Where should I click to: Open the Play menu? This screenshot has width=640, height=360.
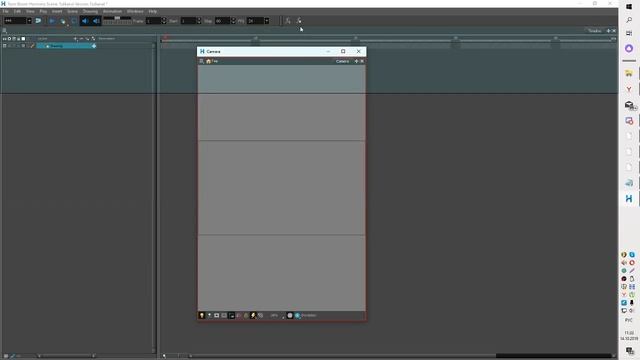click(43, 11)
